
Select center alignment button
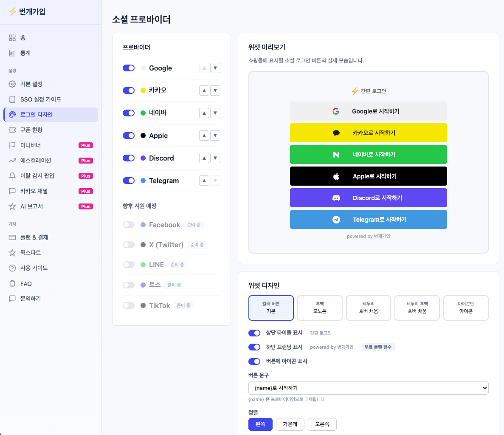click(x=290, y=424)
